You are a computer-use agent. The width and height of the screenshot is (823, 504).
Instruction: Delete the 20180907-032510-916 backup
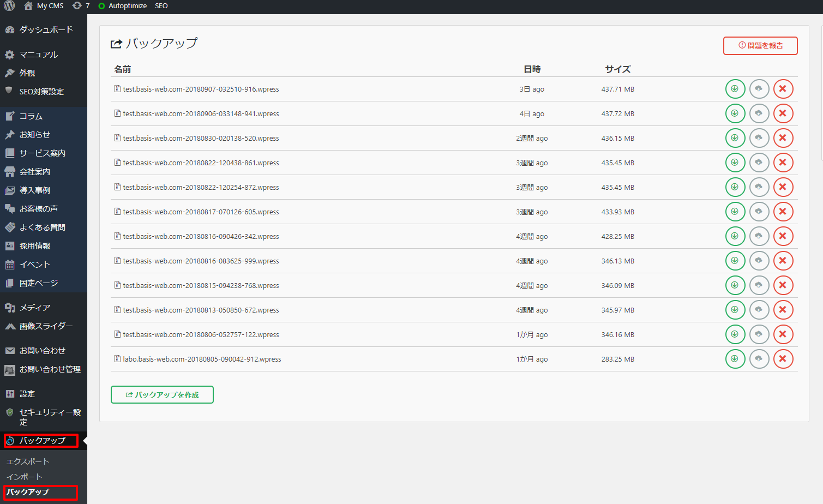[783, 89]
